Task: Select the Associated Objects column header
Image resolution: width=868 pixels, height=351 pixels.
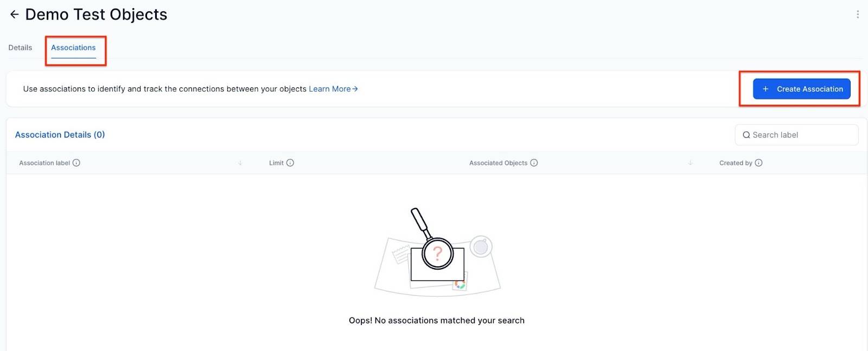Action: pyautogui.click(x=498, y=163)
